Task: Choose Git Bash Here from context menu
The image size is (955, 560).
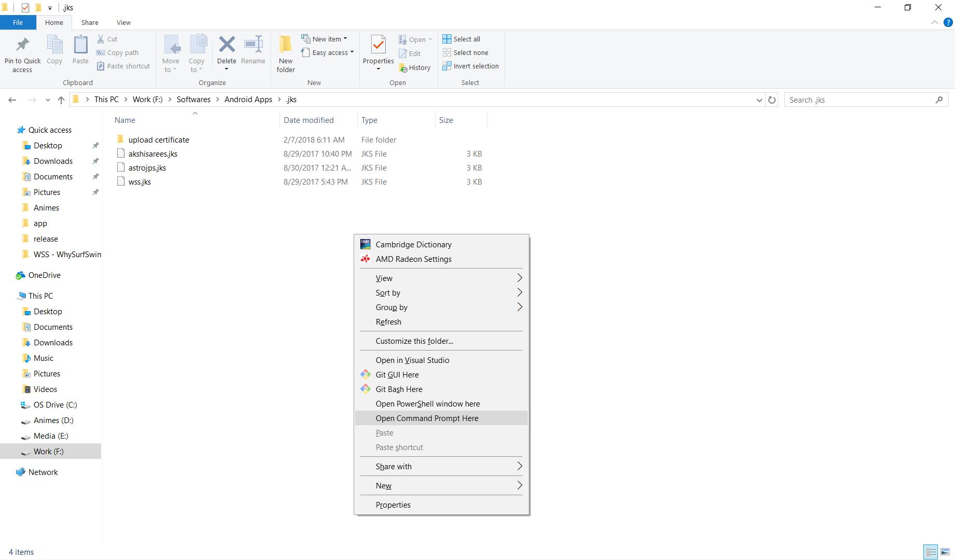Action: pyautogui.click(x=399, y=389)
